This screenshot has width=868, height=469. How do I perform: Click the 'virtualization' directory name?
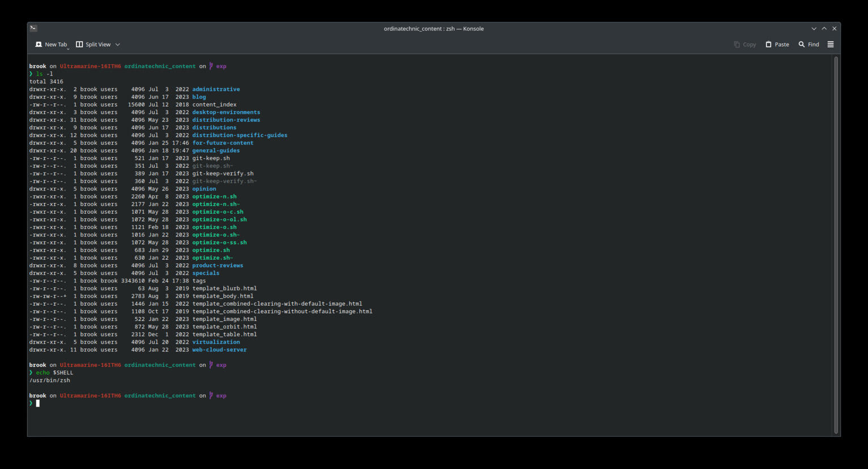point(216,342)
